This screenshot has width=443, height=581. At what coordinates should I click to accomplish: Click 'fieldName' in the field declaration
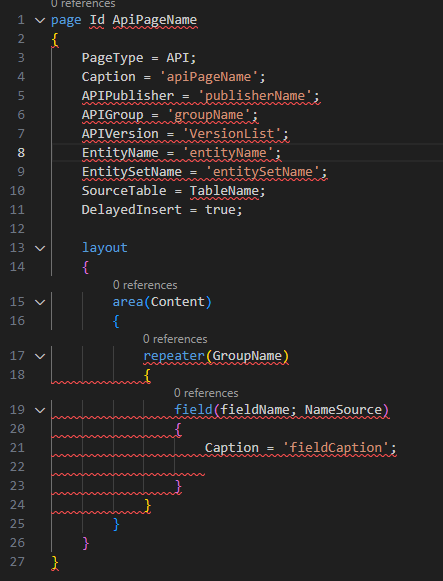(254, 410)
